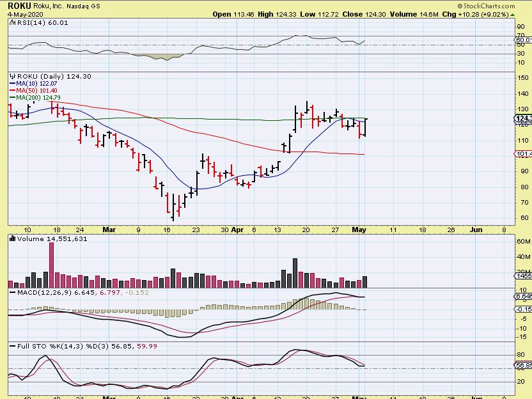The image size is (532, 399).
Task: Click the green MA(200) legend line marker
Action: 13,98
